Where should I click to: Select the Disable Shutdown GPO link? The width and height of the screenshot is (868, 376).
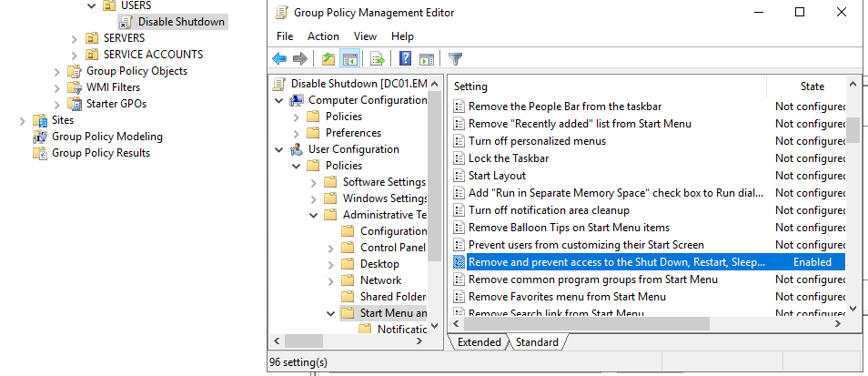(180, 22)
